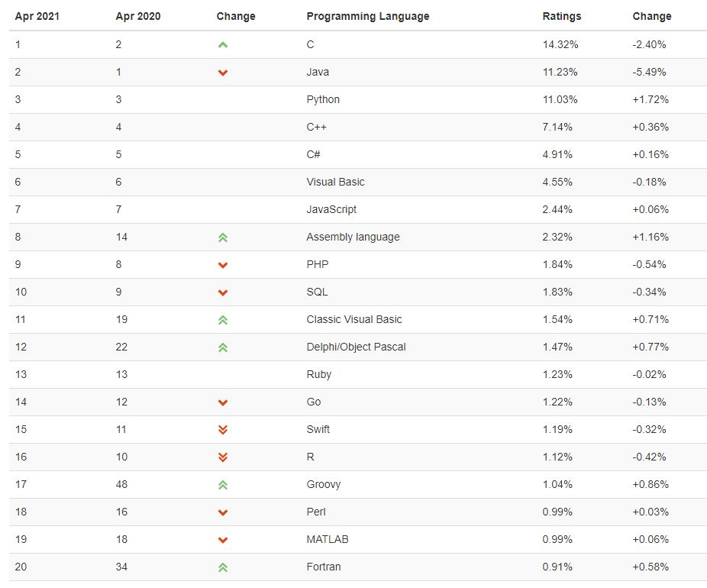Click the double up arrow for Groovy
707x588 pixels.
click(x=223, y=485)
